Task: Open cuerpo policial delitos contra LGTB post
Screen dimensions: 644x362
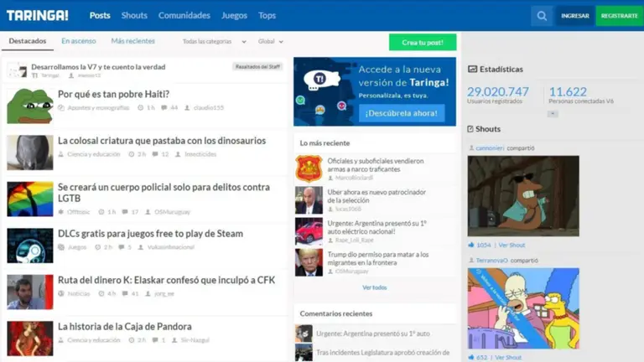Action: pos(164,193)
